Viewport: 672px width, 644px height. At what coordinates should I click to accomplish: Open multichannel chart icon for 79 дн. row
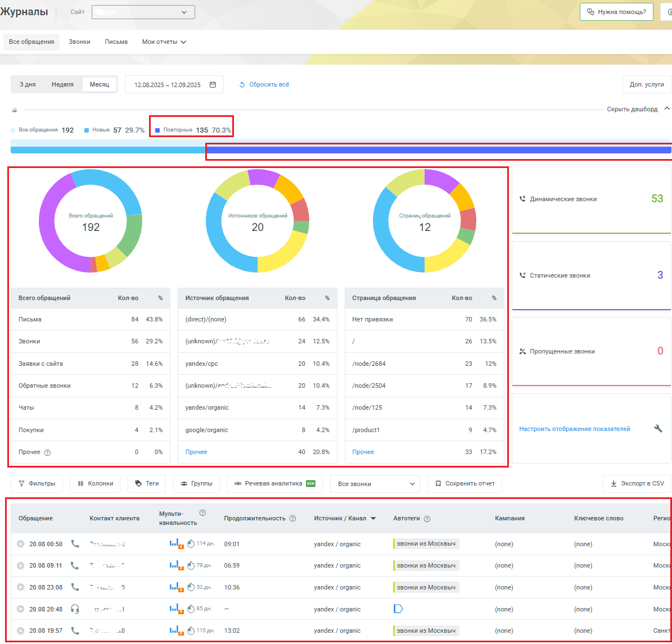coord(176,566)
